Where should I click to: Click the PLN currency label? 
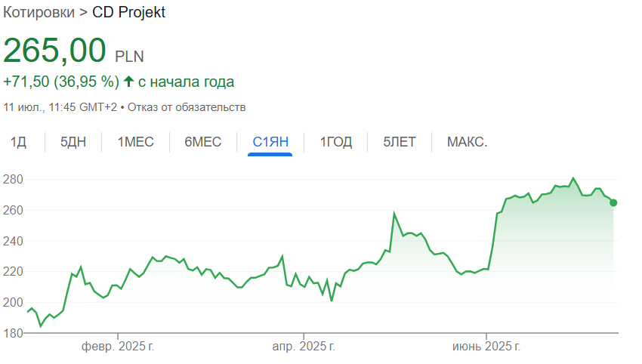(x=129, y=57)
